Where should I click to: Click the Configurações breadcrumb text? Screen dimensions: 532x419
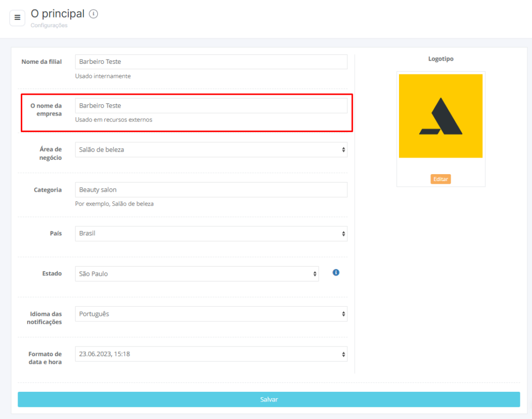(x=49, y=26)
